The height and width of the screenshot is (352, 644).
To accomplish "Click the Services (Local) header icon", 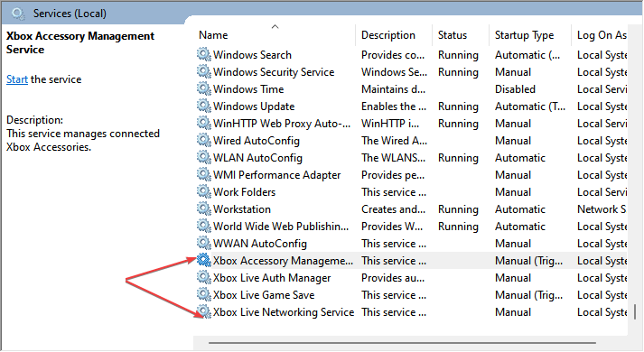I will pos(18,14).
